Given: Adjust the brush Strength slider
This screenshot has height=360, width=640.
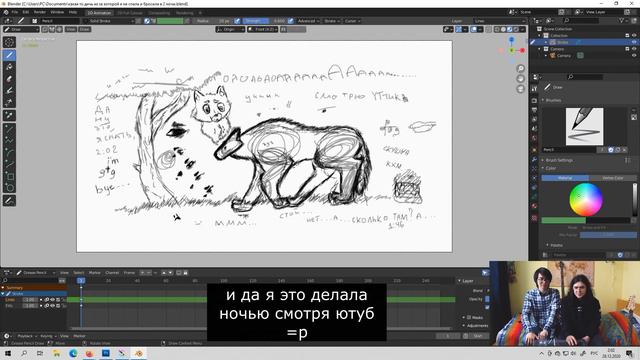Looking at the screenshot, I should point(264,21).
